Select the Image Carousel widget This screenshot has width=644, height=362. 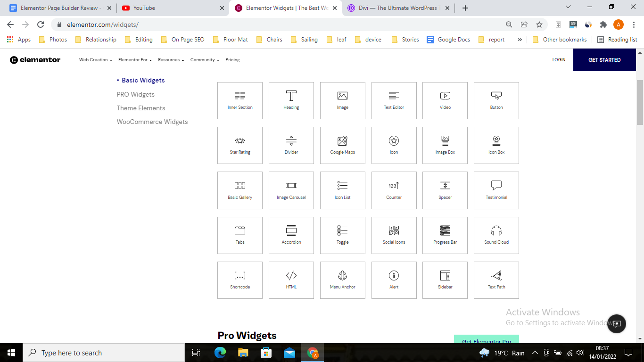(291, 190)
